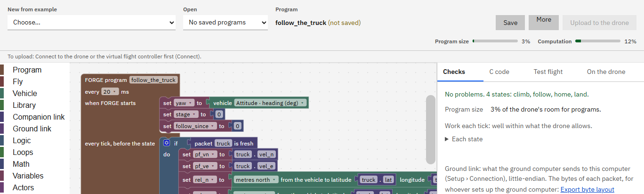Viewport: 644px width, 194px height.
Task: Open the yaw variable dropdown
Action: click(x=184, y=103)
